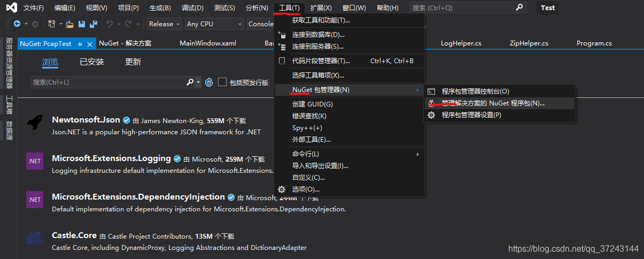Click the open file folder icon
644x259 pixels.
tap(70, 24)
